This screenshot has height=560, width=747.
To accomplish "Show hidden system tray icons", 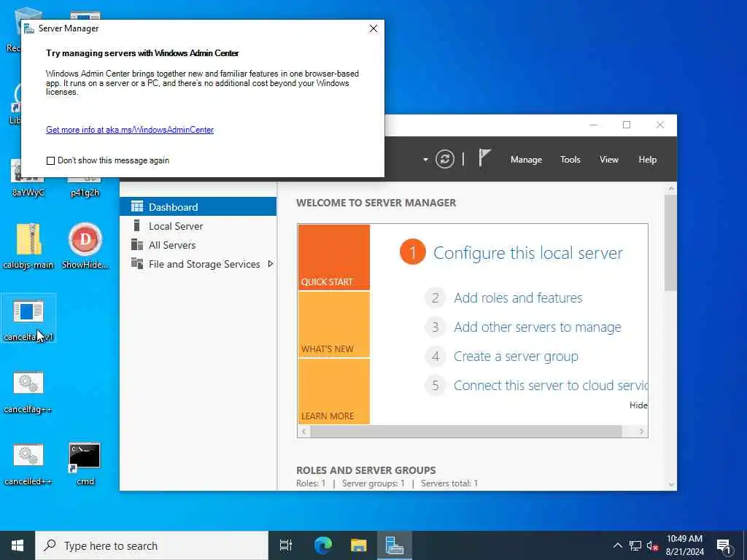I will click(617, 545).
